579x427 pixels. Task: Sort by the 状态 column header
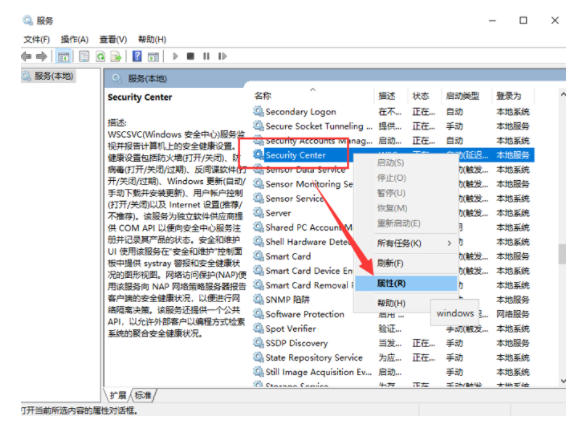pyautogui.click(x=425, y=96)
